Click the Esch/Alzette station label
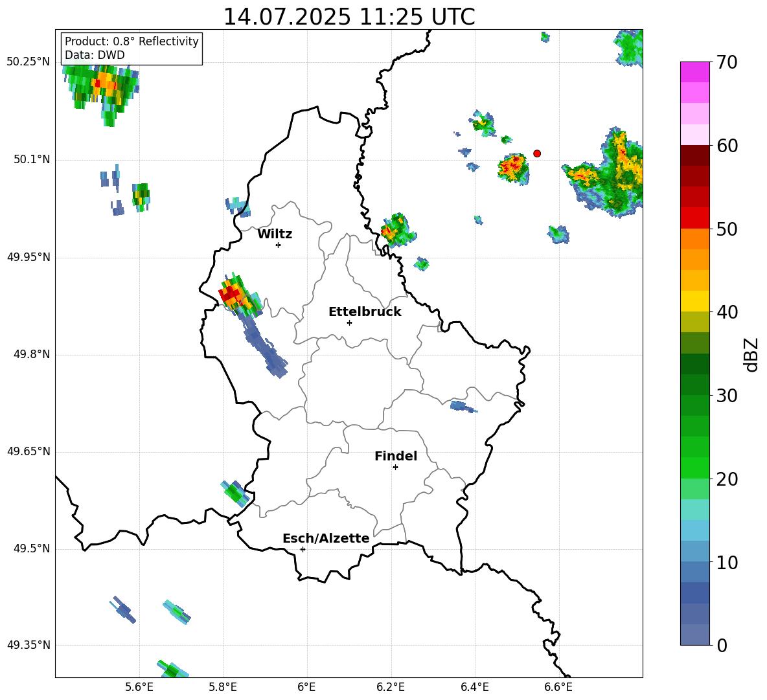The height and width of the screenshot is (700, 767). click(x=326, y=538)
